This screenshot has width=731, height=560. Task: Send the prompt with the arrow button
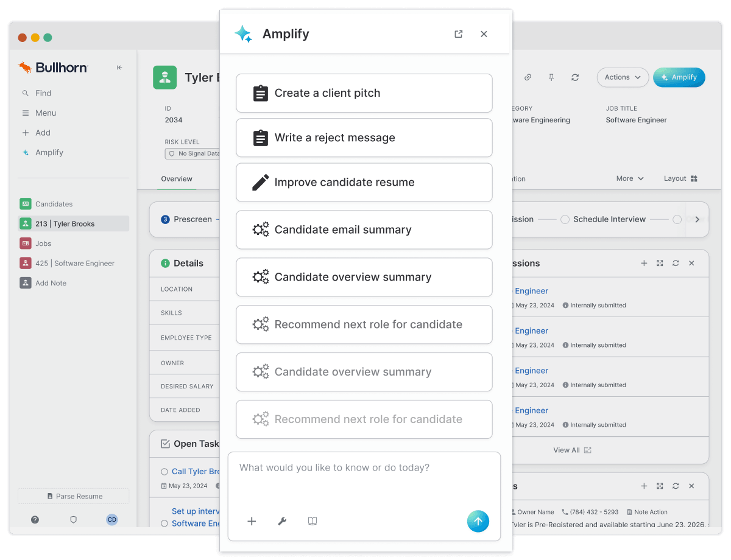point(478,521)
